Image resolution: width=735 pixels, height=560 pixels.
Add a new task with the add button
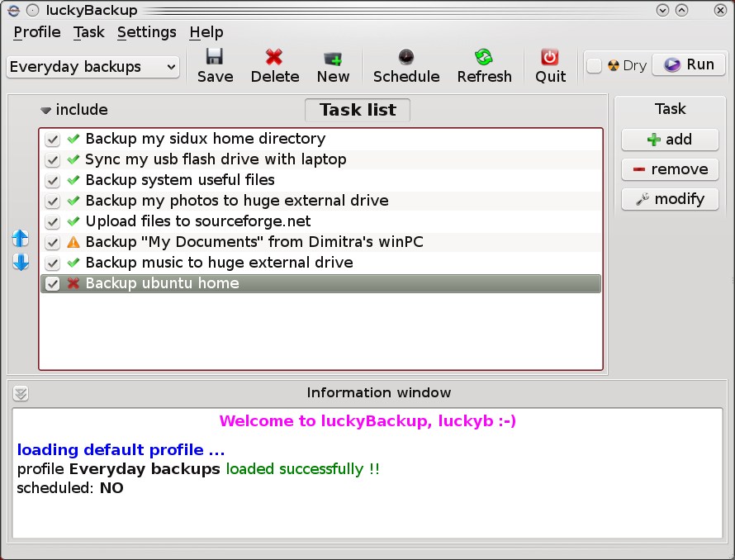click(670, 139)
